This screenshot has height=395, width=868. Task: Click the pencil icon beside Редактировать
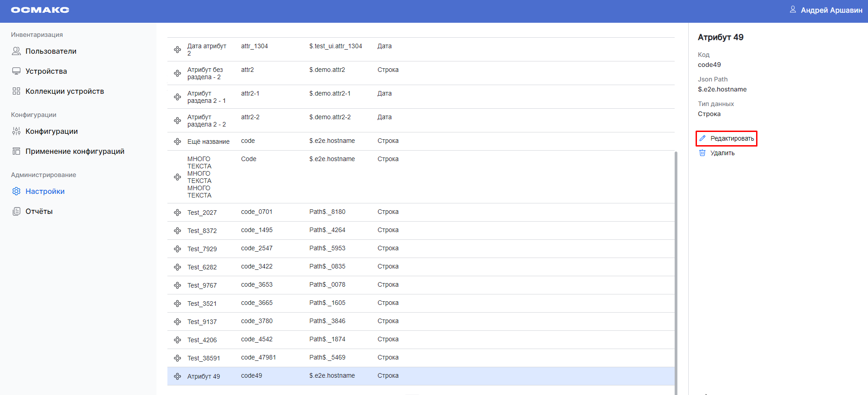click(x=702, y=138)
